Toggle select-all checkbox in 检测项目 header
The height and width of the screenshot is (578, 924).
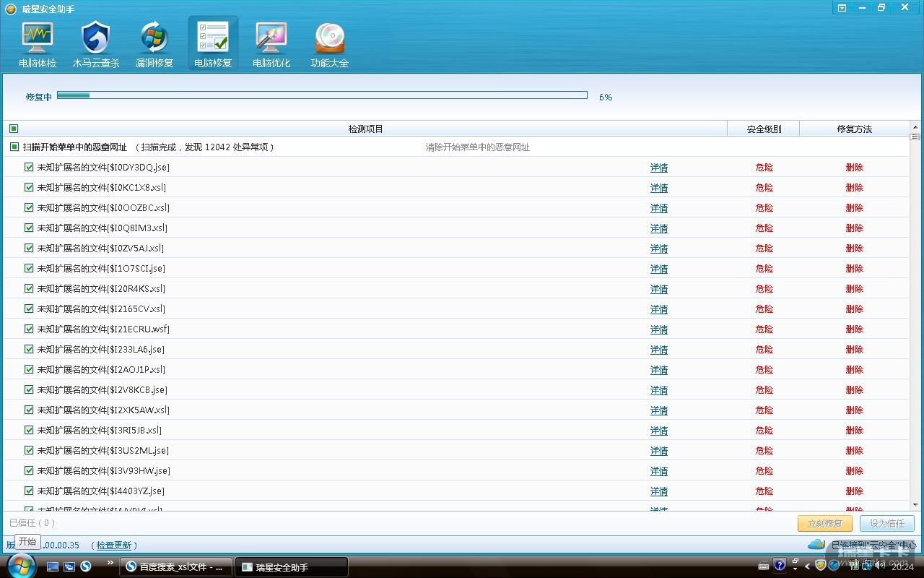coord(14,129)
